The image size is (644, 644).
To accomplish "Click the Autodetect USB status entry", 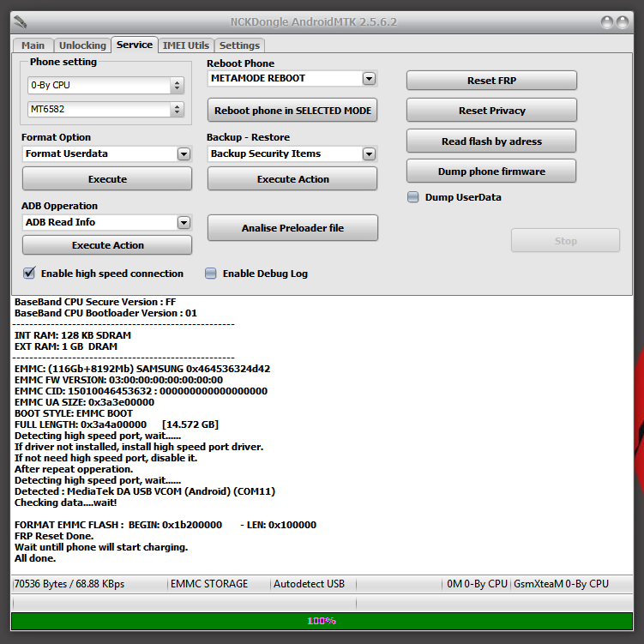I will tap(309, 584).
